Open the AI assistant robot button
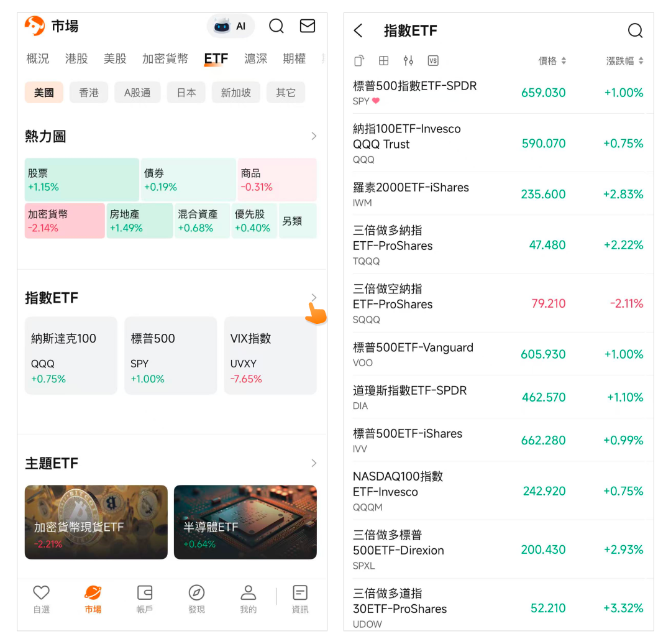 231,26
